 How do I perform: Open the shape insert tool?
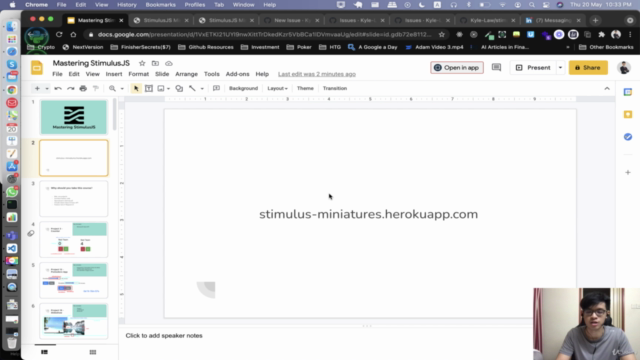(x=179, y=88)
